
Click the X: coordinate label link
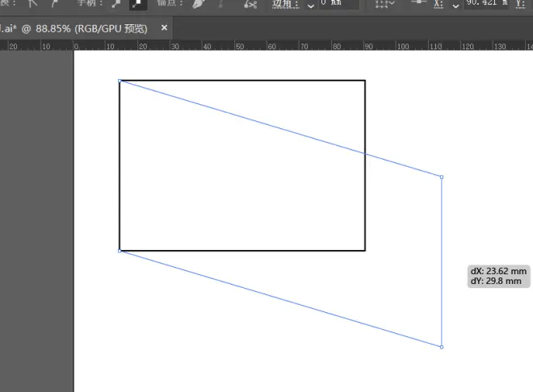[439, 4]
